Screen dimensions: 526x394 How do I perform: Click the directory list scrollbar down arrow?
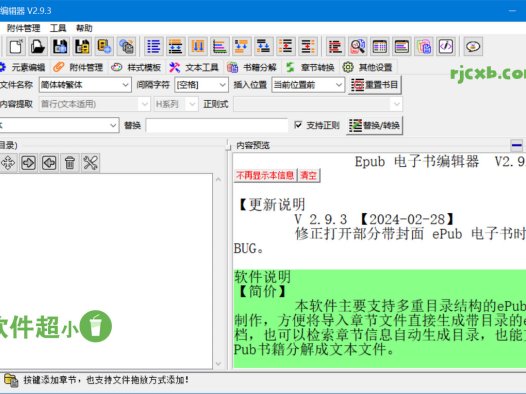(x=218, y=364)
